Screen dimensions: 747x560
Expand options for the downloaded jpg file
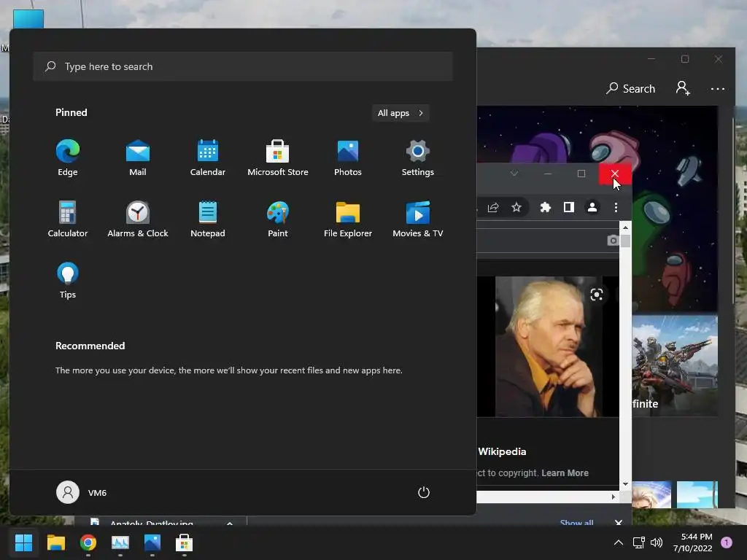point(230,522)
